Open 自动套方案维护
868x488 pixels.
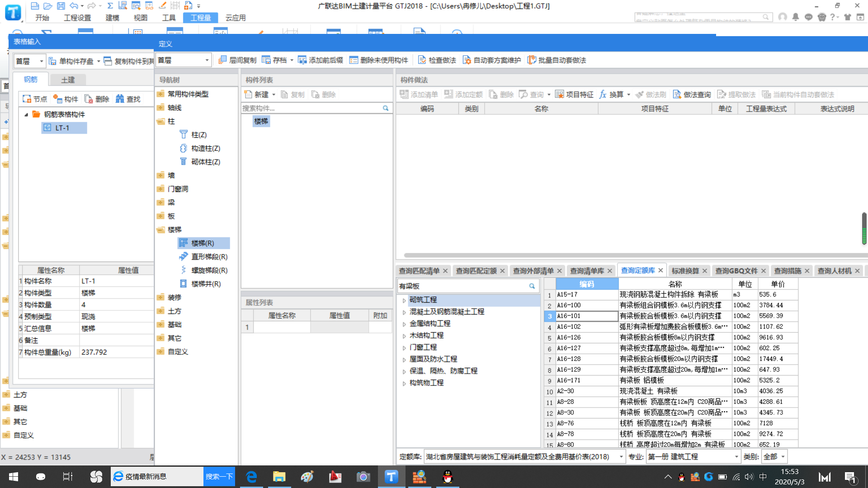click(492, 60)
